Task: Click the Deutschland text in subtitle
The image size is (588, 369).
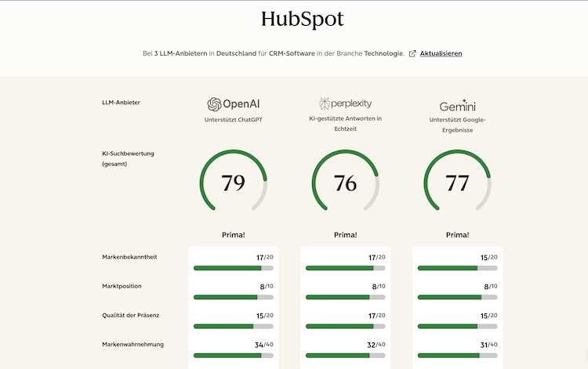Action: (236, 53)
